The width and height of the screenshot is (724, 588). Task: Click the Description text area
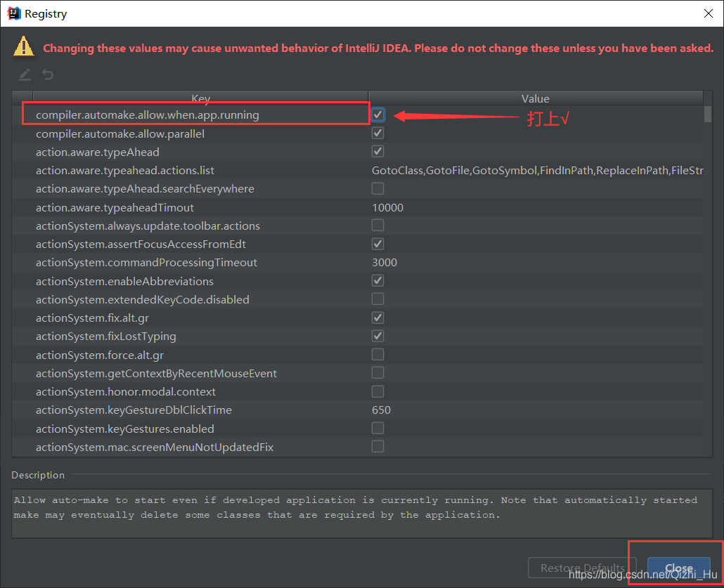click(x=361, y=514)
